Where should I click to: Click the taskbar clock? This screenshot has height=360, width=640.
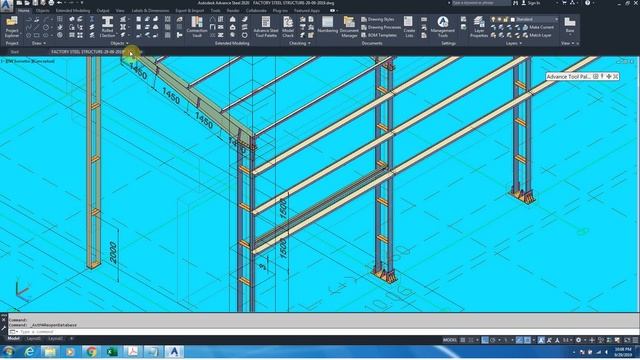click(x=623, y=352)
